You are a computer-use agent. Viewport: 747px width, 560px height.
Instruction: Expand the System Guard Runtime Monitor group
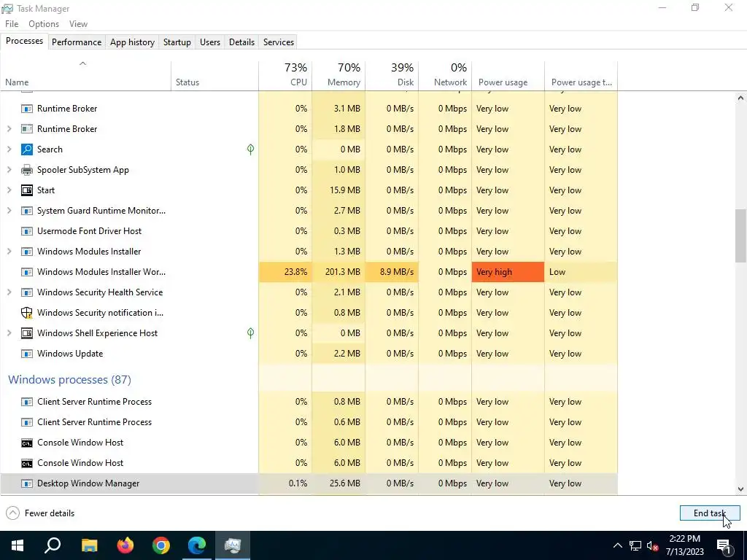(9, 211)
